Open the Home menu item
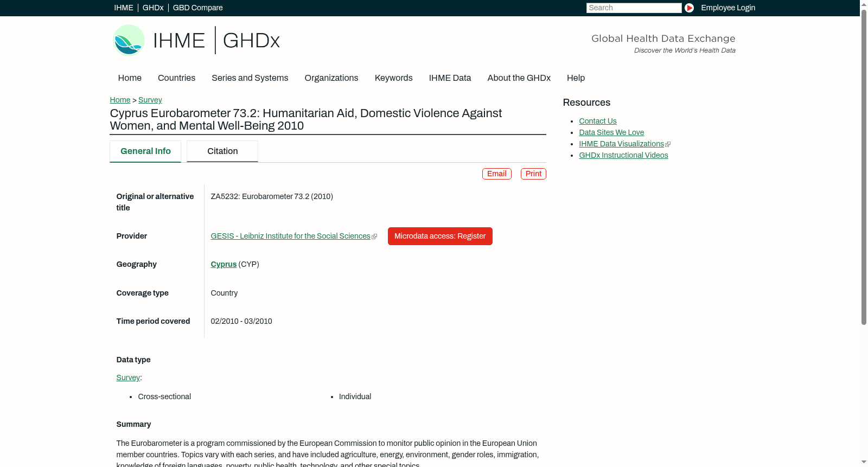 (130, 78)
